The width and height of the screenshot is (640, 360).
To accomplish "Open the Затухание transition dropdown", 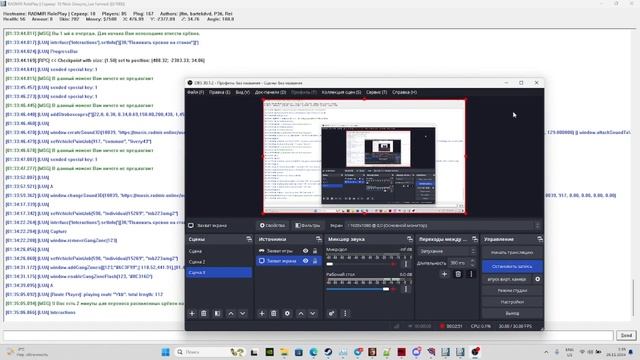I will click(447, 251).
